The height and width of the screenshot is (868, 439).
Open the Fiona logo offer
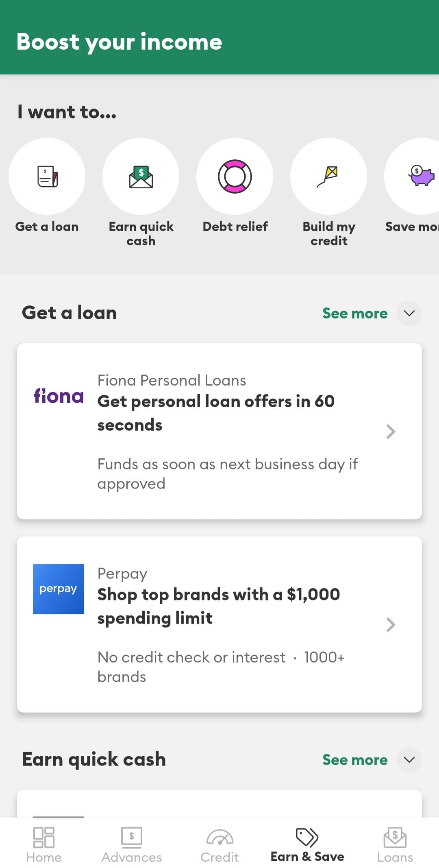tap(59, 396)
